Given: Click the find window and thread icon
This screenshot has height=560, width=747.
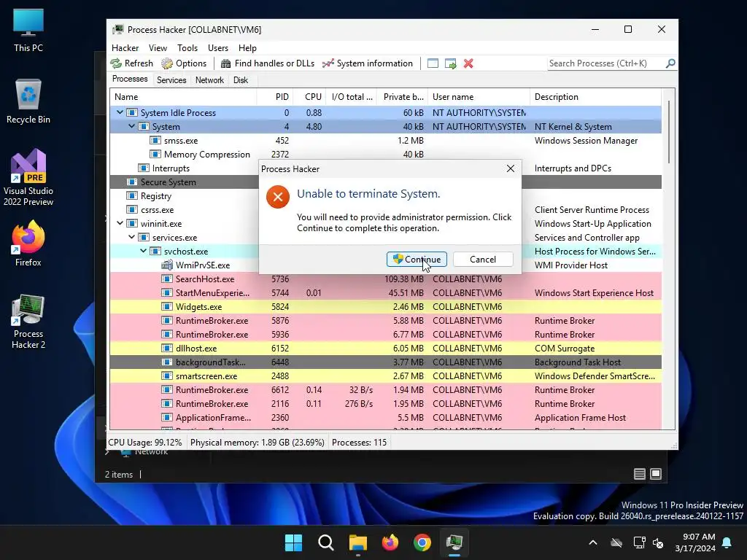Looking at the screenshot, I should (x=450, y=63).
